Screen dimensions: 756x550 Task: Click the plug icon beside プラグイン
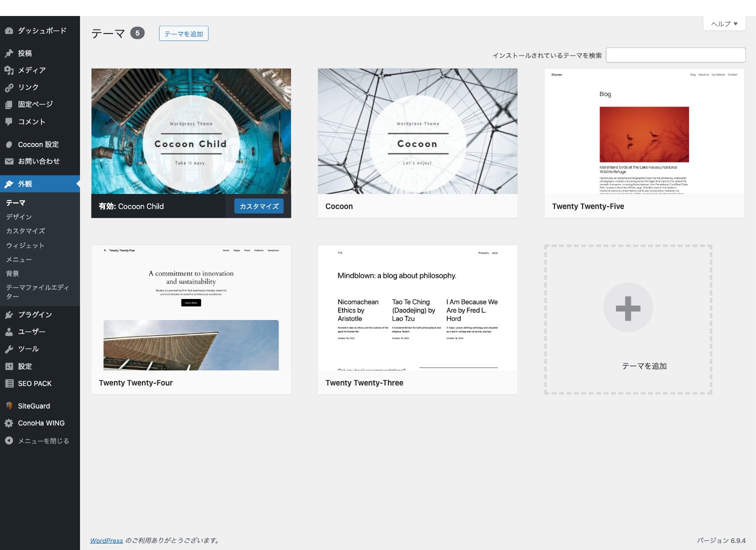pos(9,315)
